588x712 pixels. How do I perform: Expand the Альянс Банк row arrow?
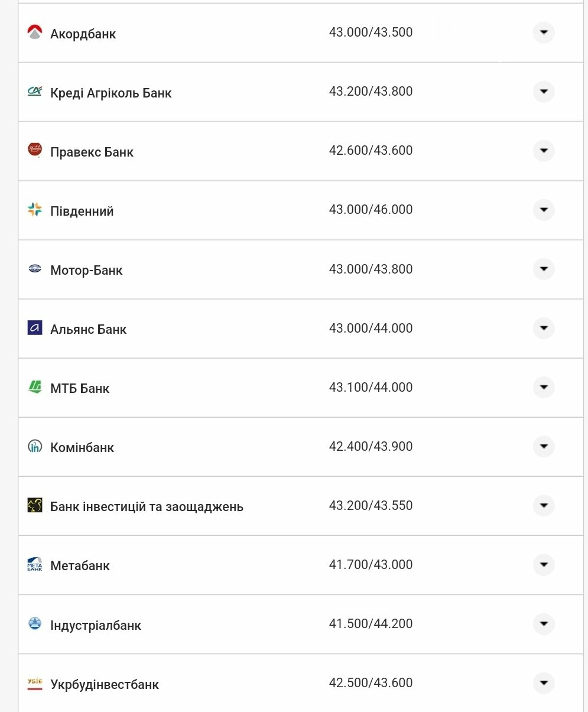[x=544, y=328]
